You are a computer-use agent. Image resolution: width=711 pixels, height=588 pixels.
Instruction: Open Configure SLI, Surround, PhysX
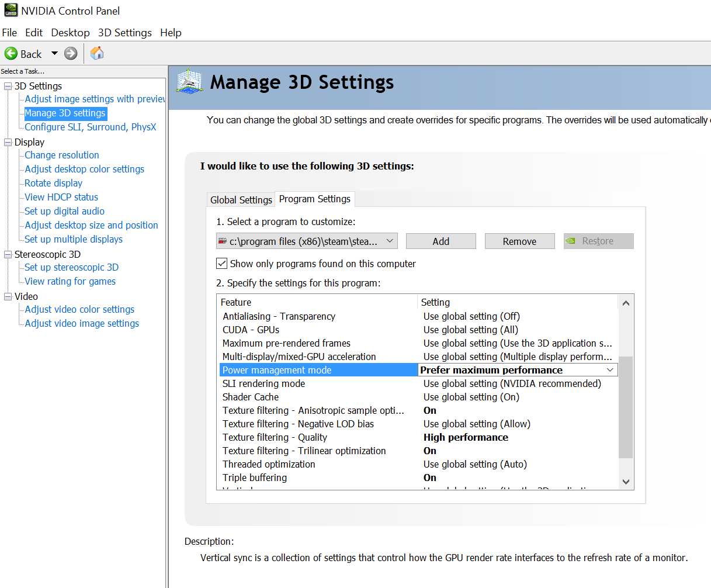(91, 127)
